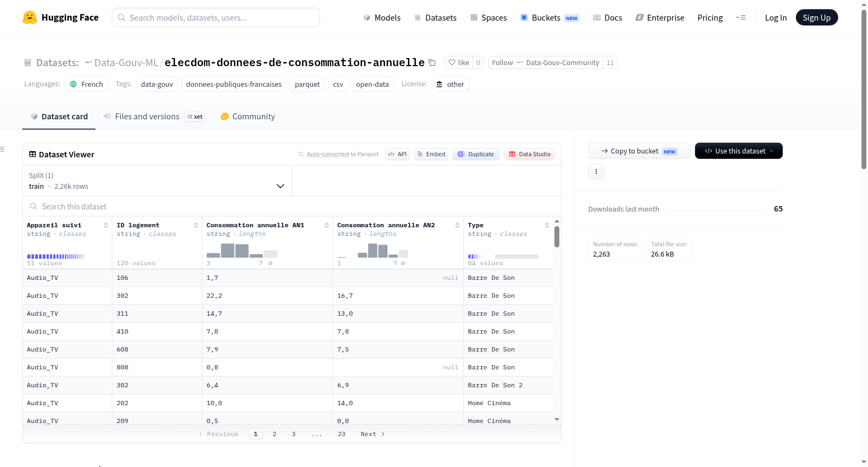The height and width of the screenshot is (467, 868).
Task: Open the left sidebar hamburger menu icon
Action: click(2, 149)
